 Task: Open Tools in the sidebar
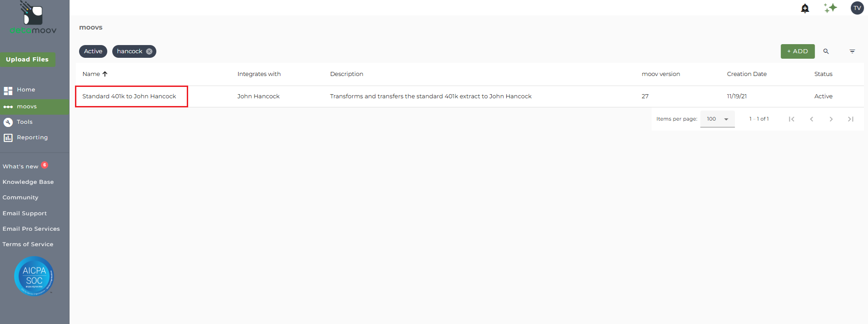25,122
